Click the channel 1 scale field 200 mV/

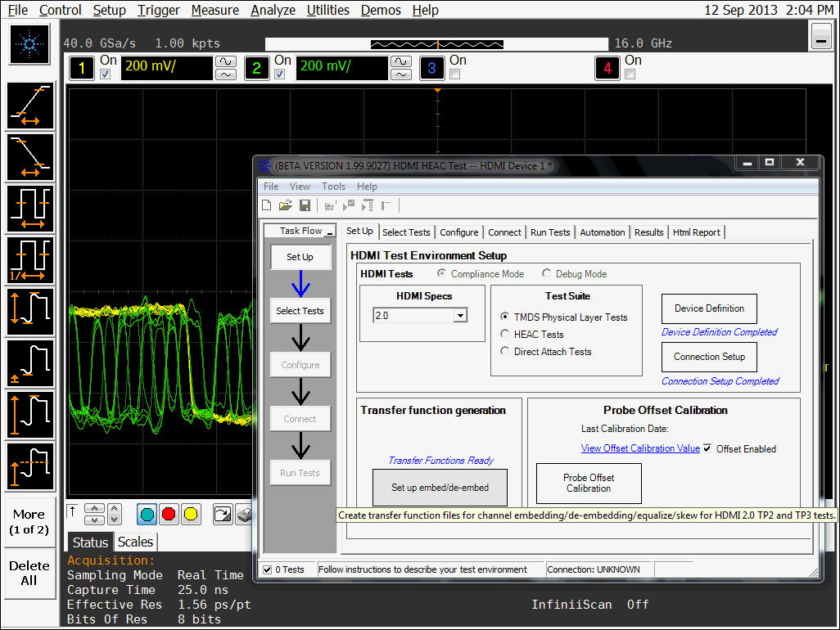pyautogui.click(x=166, y=67)
